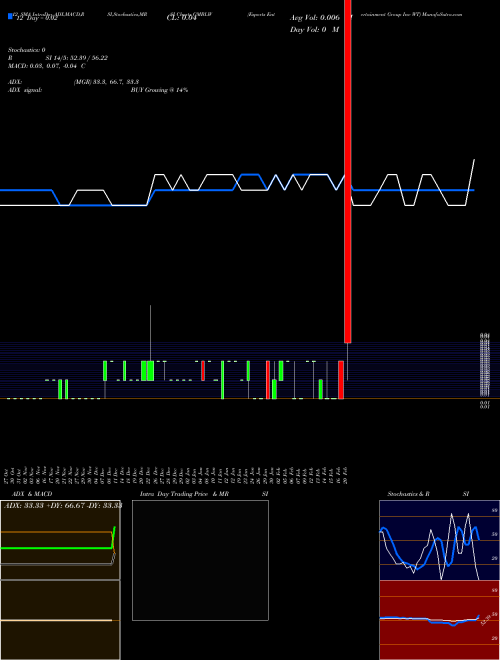Click the MunafaSutra.com watermark text at top right
This screenshot has height=660, width=500.
pyautogui.click(x=443, y=14)
